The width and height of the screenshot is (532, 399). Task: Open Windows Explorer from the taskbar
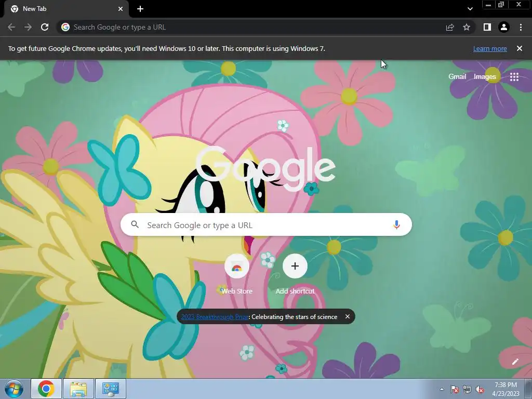pyautogui.click(x=78, y=389)
